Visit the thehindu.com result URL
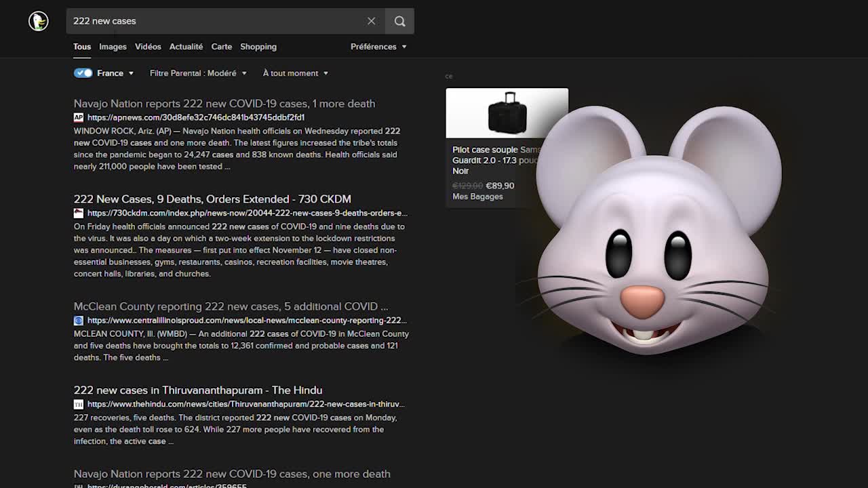The height and width of the screenshot is (488, 868). point(245,404)
